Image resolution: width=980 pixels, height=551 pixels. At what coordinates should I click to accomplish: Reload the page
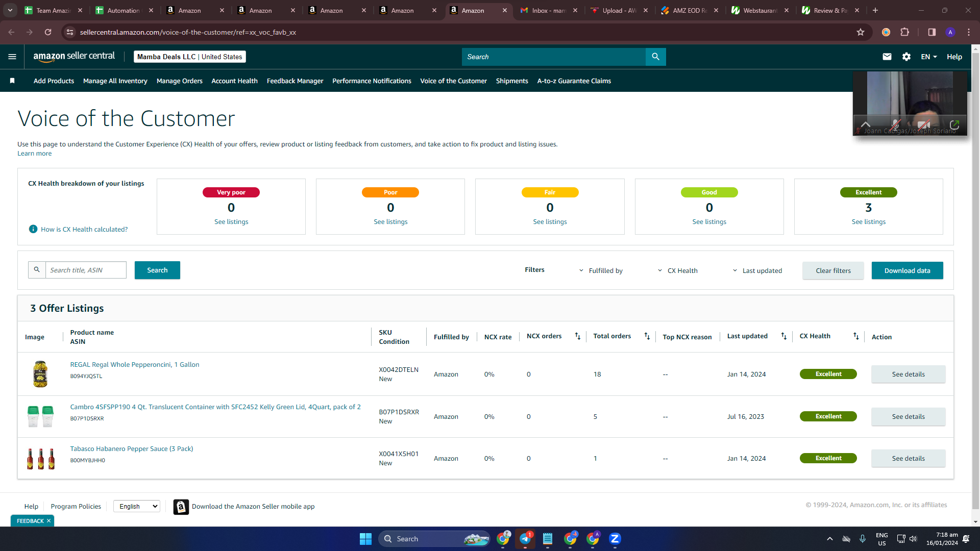click(x=48, y=32)
